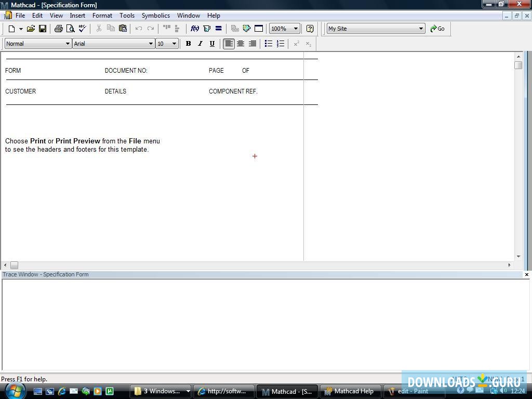
Task: Open the Arial font dropdown
Action: (151, 44)
